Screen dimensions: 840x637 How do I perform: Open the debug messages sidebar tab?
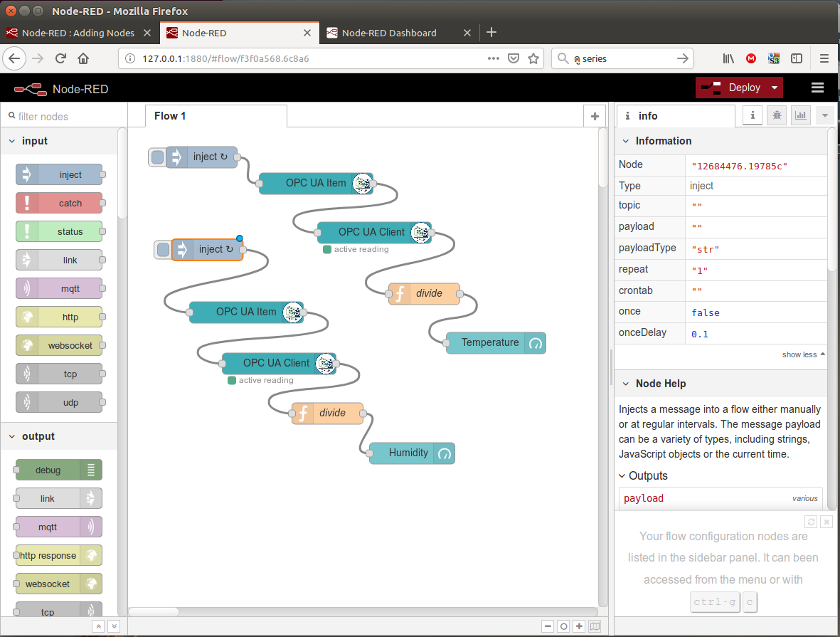pyautogui.click(x=777, y=115)
